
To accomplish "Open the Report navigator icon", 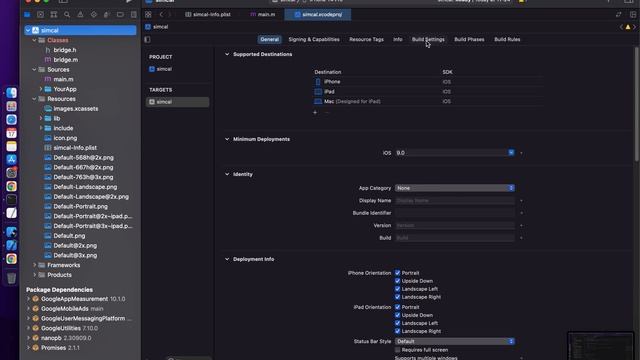I will pyautogui.click(x=133, y=15).
